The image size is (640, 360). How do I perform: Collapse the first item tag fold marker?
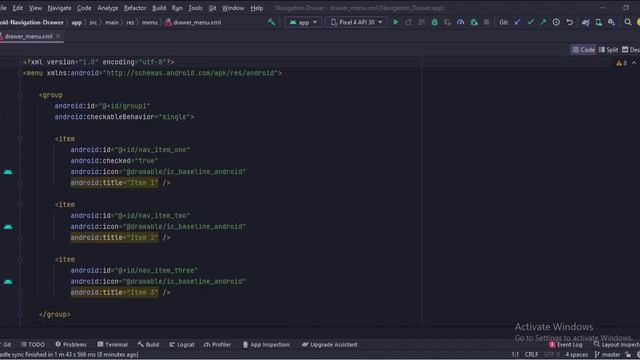pos(20,139)
